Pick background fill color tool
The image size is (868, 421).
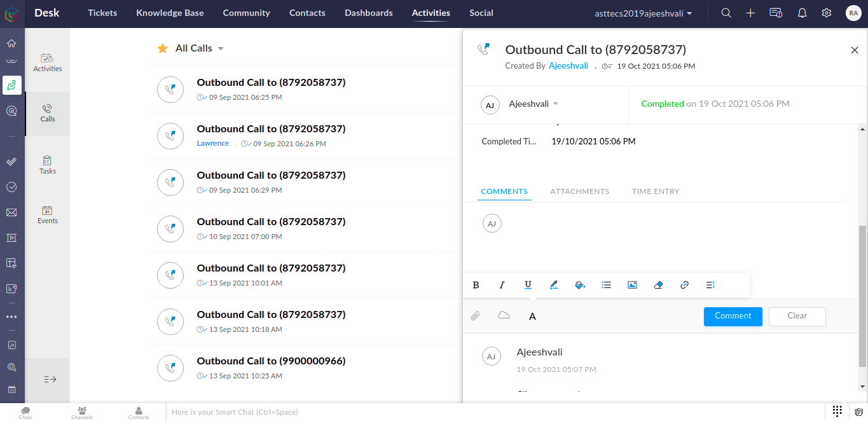pyautogui.click(x=580, y=285)
